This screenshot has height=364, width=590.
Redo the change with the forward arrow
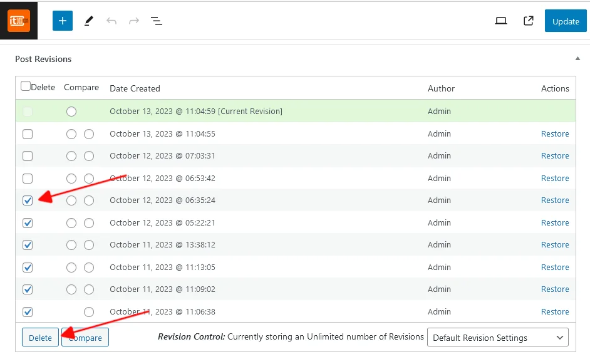pos(134,21)
